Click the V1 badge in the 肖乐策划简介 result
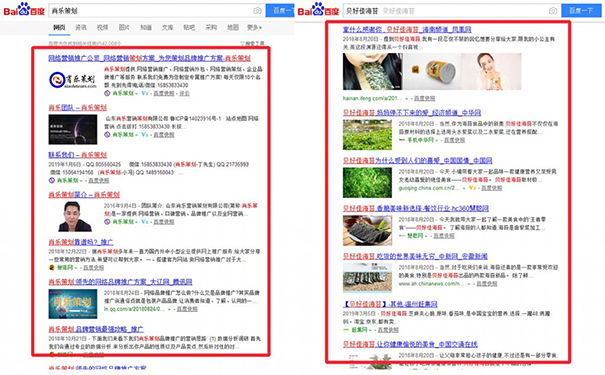This screenshot has height=375, width=605. pos(144,222)
